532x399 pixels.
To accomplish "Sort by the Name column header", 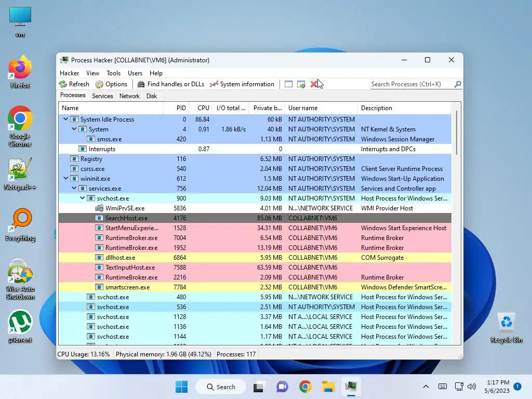I will pyautogui.click(x=111, y=108).
